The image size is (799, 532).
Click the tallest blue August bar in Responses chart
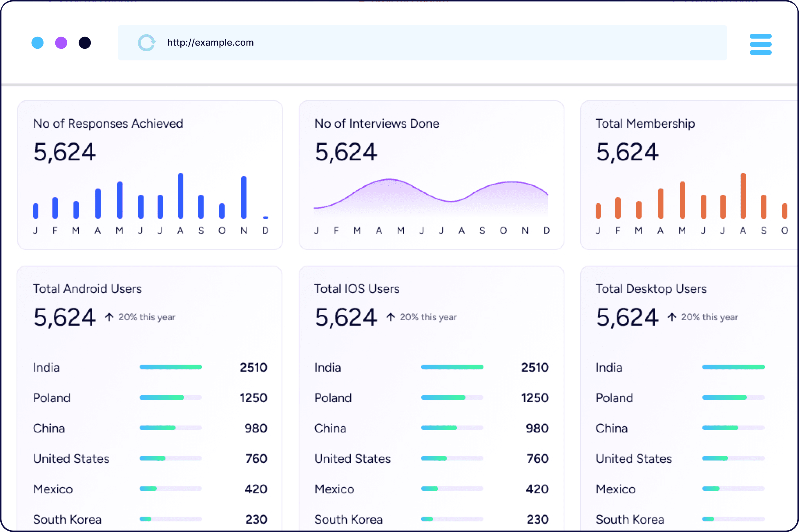180,196
